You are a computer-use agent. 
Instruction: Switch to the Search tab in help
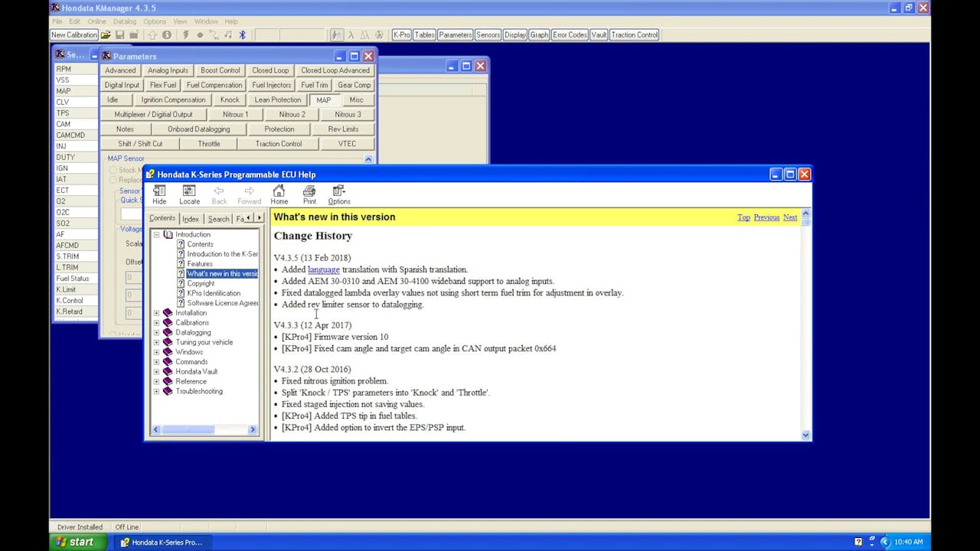click(x=218, y=219)
